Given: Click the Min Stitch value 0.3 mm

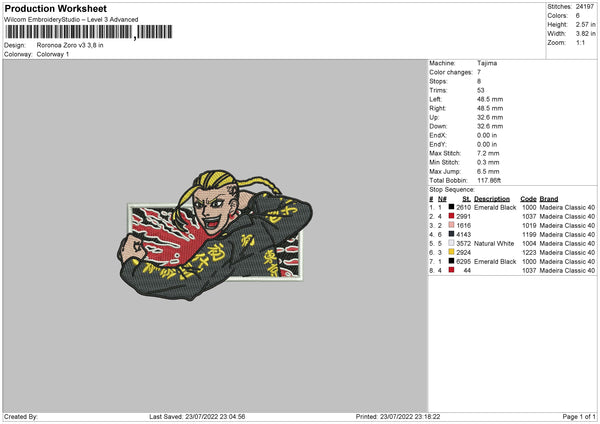Looking at the screenshot, I should click(488, 162).
